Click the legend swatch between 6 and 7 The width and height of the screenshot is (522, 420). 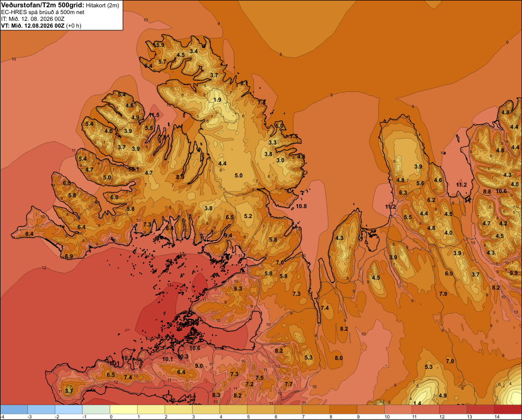(x=288, y=410)
